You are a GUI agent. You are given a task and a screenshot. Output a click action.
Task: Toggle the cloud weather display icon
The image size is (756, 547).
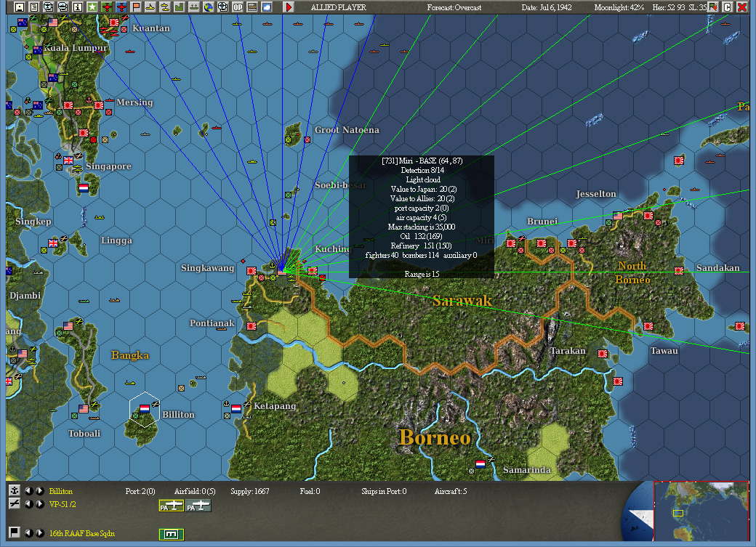pos(265,7)
